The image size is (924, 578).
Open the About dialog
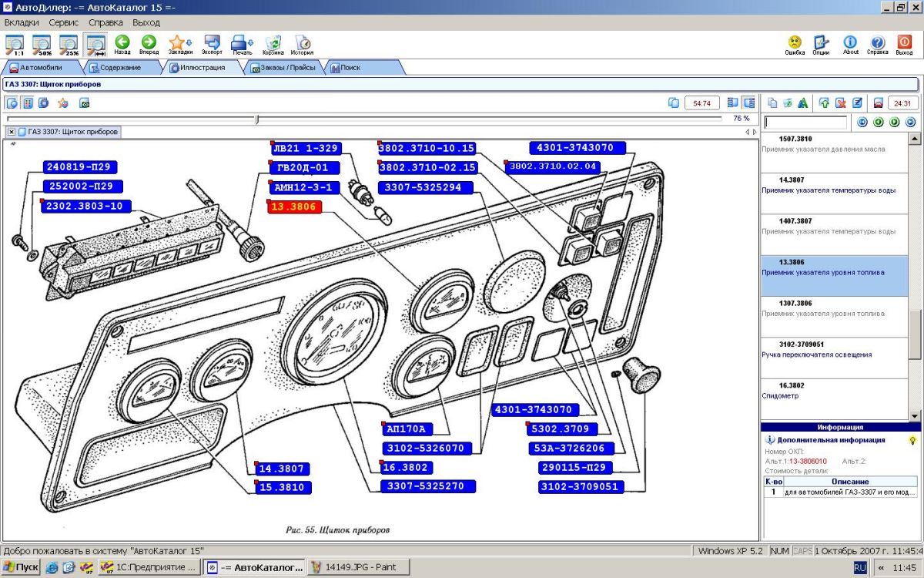tap(850, 45)
